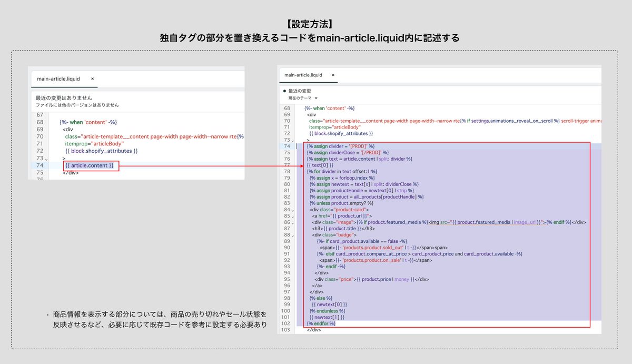Click the when 'content' line 68 in left editor
This screenshot has height=364, width=632.
pos(88,122)
